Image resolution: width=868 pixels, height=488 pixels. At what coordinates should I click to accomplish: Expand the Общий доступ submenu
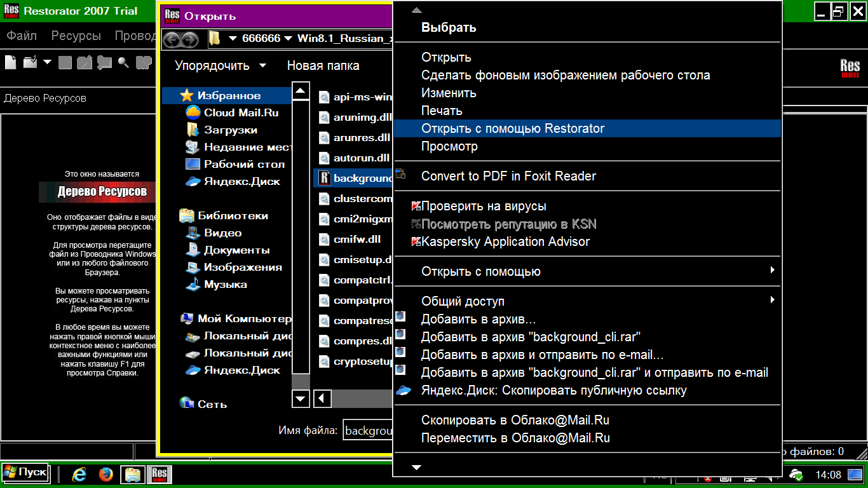coord(587,301)
